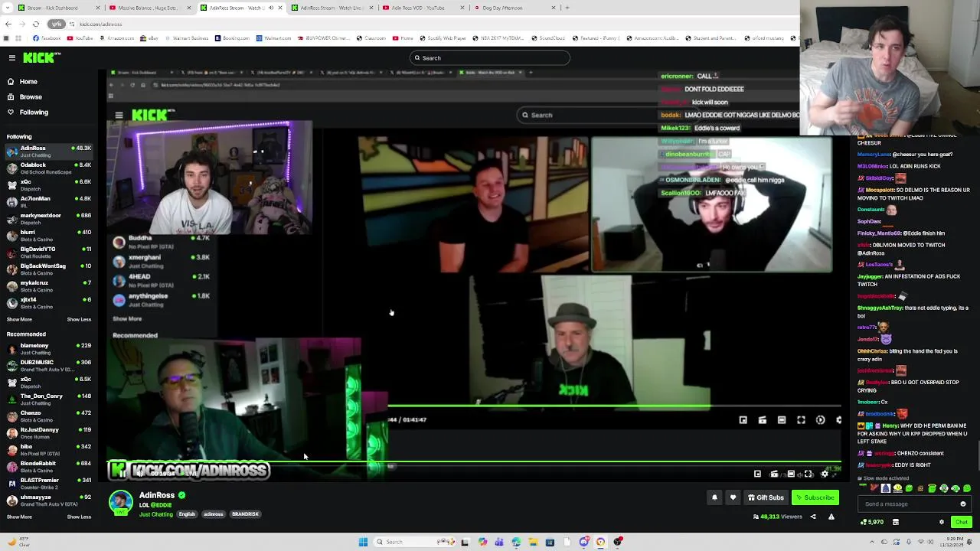Open the Booking.com bookmark

pos(233,38)
